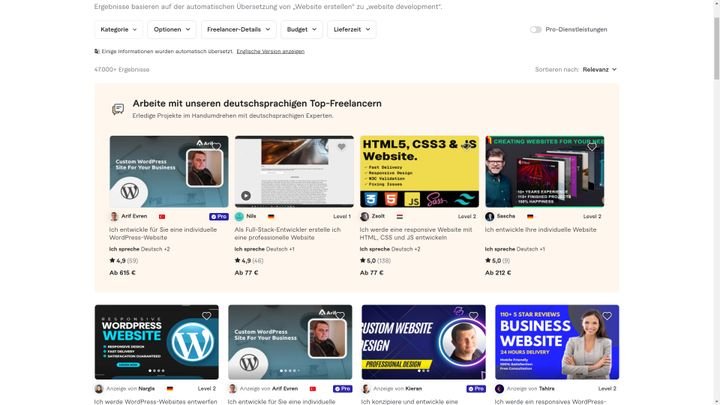This screenshot has height=405, width=720.
Task: Open gig about responsive HTML, CSS und JS website
Action: 416,233
